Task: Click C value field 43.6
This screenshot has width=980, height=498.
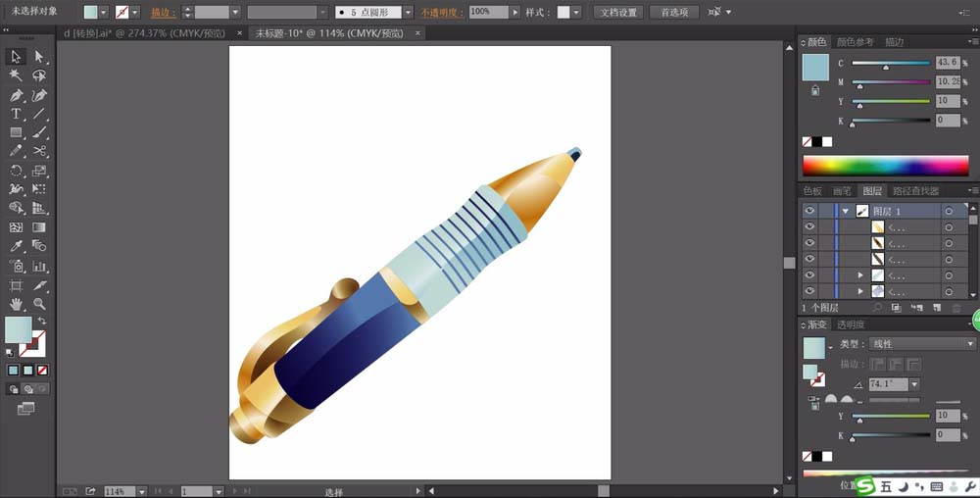Action: [948, 63]
